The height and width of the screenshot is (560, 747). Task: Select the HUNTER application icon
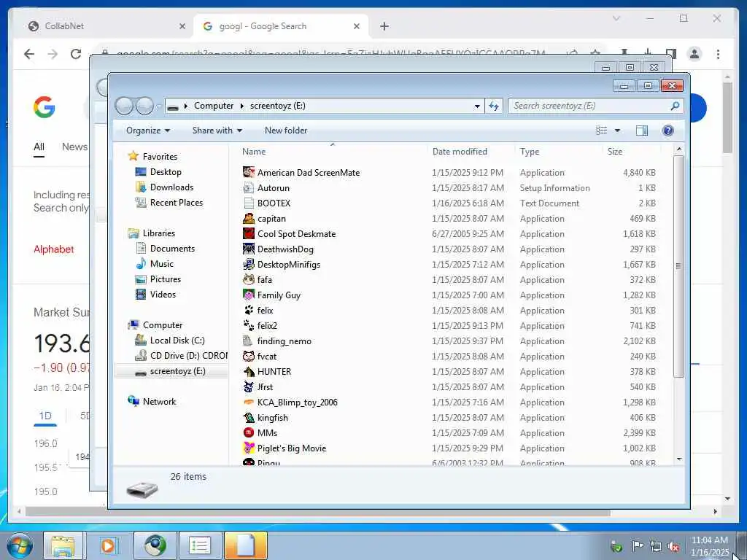(248, 371)
